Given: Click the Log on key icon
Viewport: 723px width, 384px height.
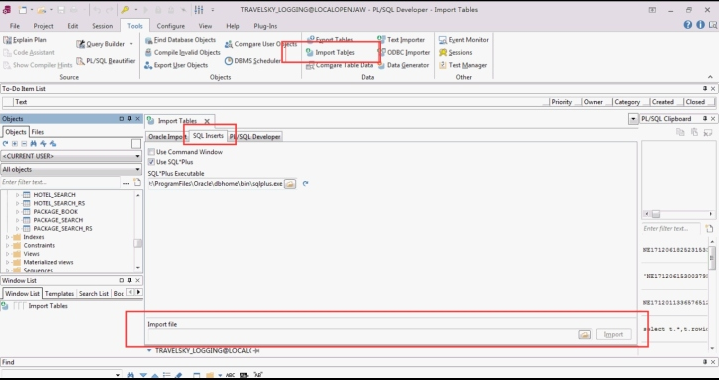Looking at the screenshot, I should [125, 10].
